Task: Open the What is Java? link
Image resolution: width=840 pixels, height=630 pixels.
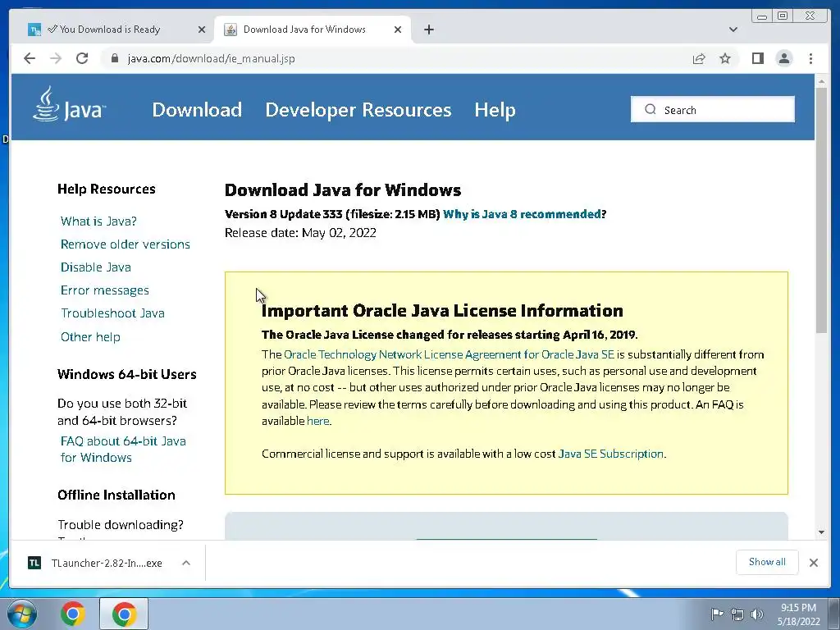Action: click(x=98, y=221)
